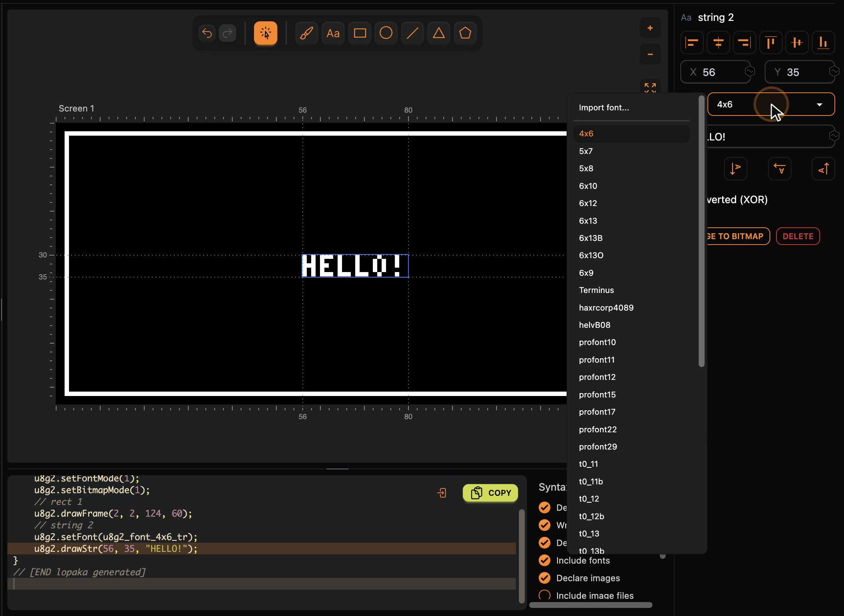This screenshot has height=616, width=844.
Task: Click the red DELETE button
Action: pyautogui.click(x=798, y=236)
